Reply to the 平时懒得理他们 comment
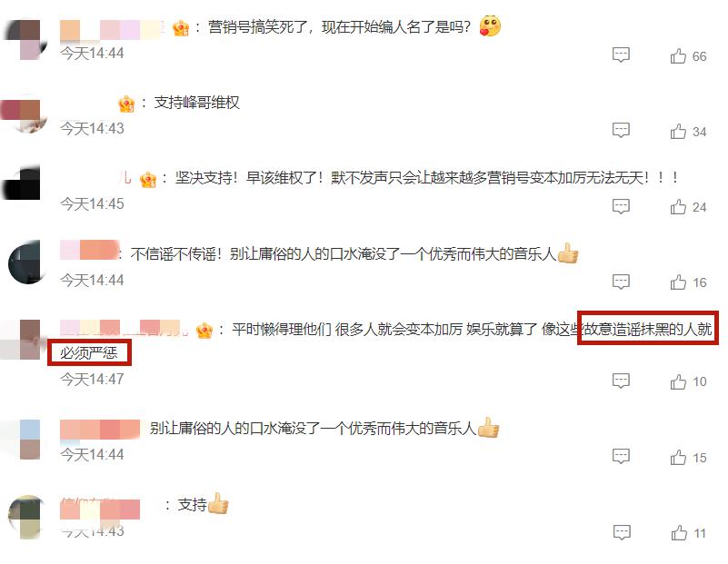Image resolution: width=728 pixels, height=564 pixels. (x=621, y=381)
